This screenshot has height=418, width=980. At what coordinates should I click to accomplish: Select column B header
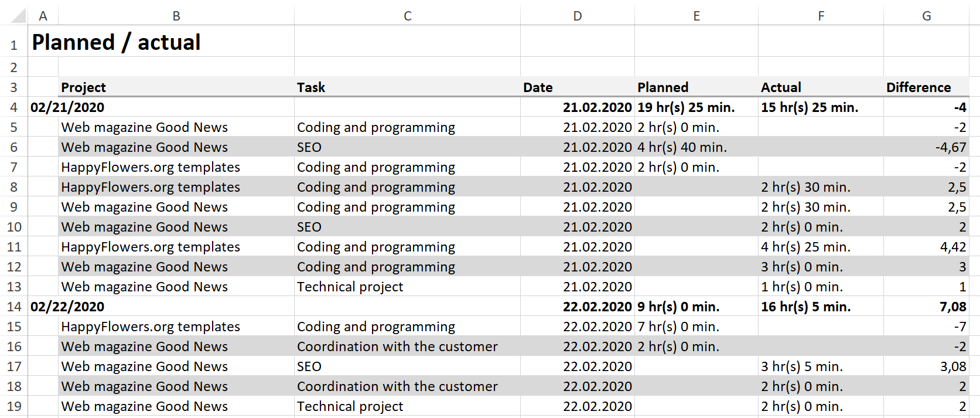(176, 16)
